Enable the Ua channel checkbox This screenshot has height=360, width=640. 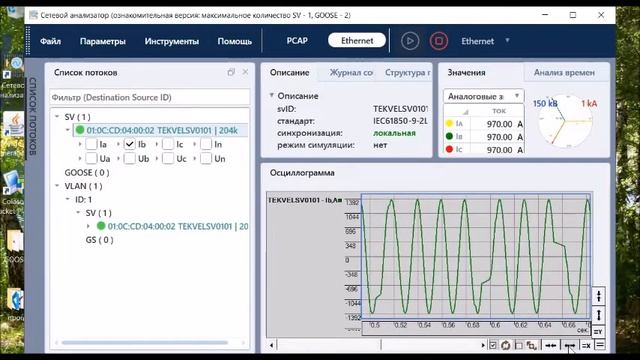(x=91, y=158)
